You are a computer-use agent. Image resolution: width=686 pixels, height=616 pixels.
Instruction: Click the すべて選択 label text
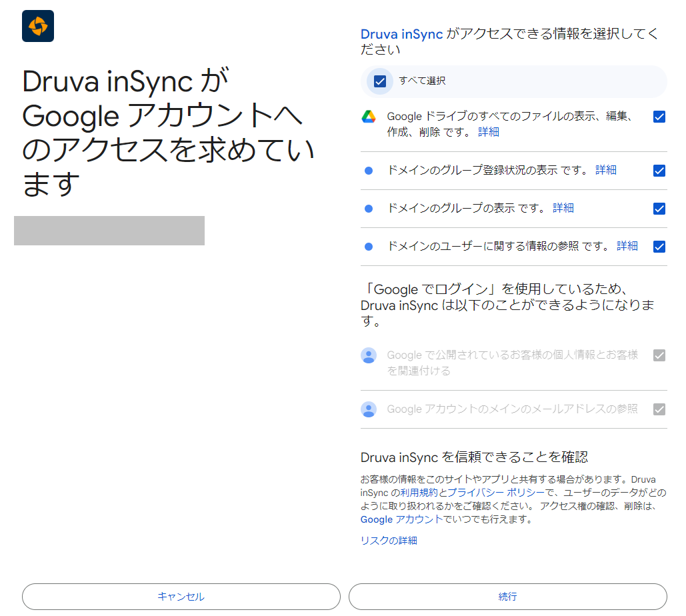pos(422,81)
